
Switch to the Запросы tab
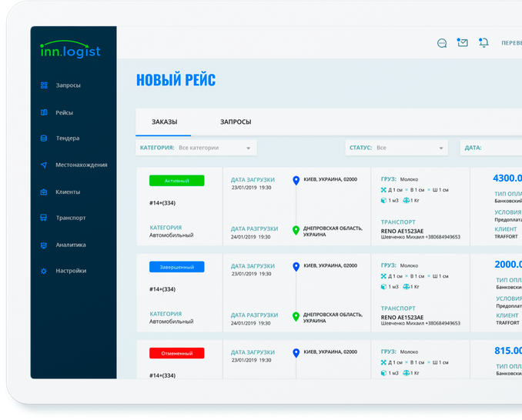click(x=236, y=122)
